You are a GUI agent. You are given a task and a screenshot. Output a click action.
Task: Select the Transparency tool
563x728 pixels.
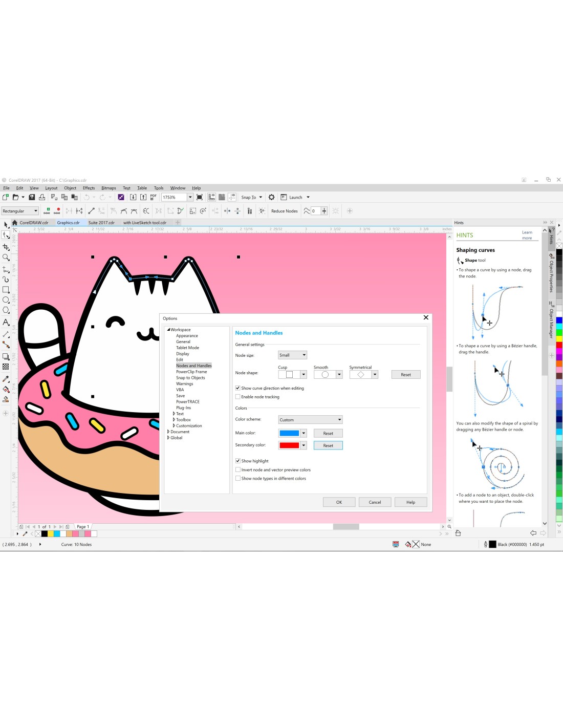click(6, 367)
